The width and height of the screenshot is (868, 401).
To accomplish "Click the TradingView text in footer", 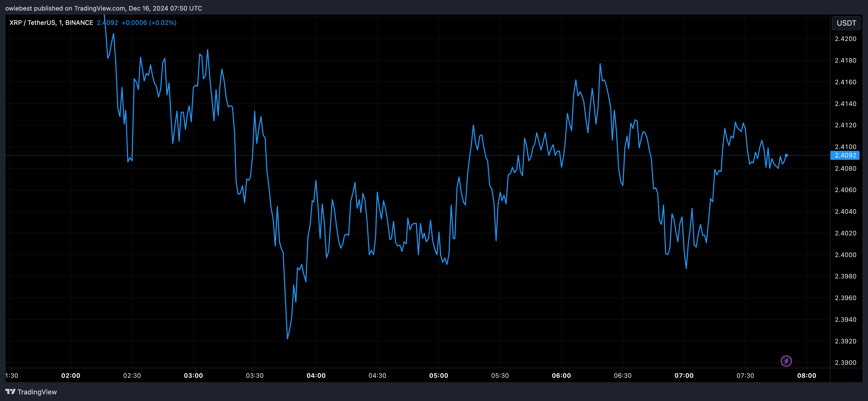I will pos(37,392).
